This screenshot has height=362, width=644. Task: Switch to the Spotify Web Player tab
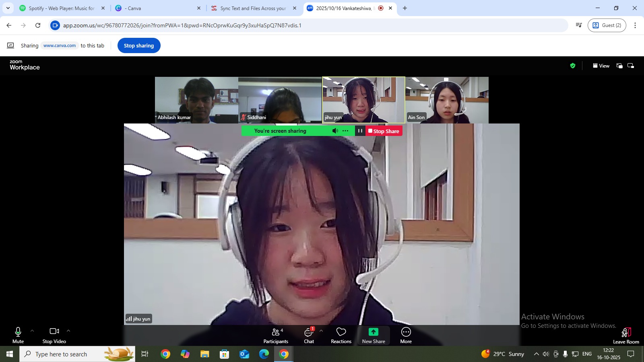[60, 8]
